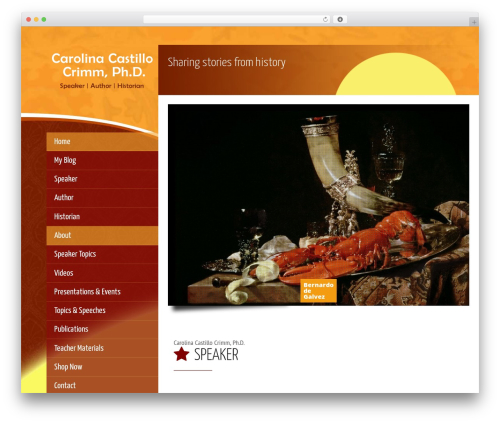
Task: Go to My Blog page
Action: (x=102, y=160)
